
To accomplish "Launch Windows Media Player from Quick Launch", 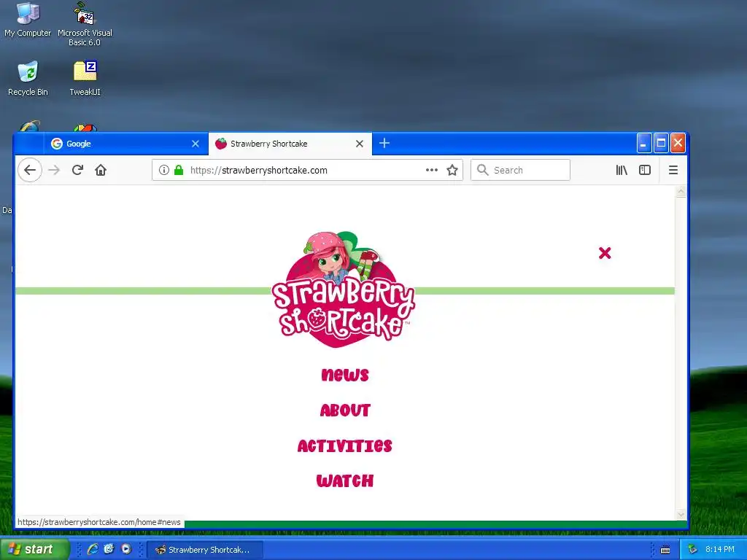I will point(125,549).
